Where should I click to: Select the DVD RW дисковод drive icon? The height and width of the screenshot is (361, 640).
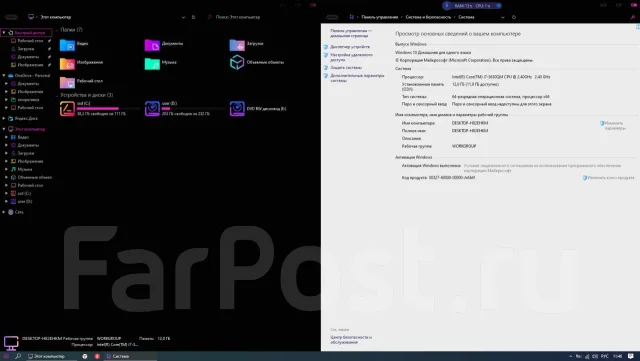(x=237, y=109)
